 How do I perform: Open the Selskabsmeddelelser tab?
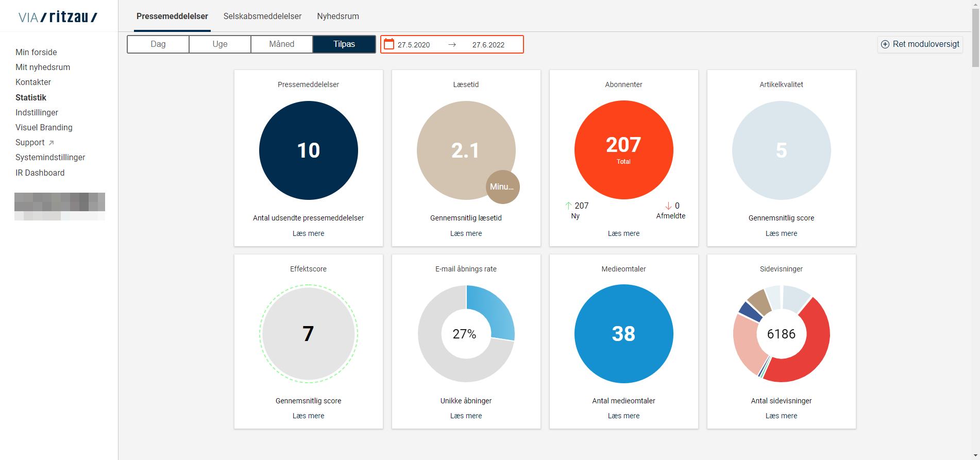(x=262, y=16)
